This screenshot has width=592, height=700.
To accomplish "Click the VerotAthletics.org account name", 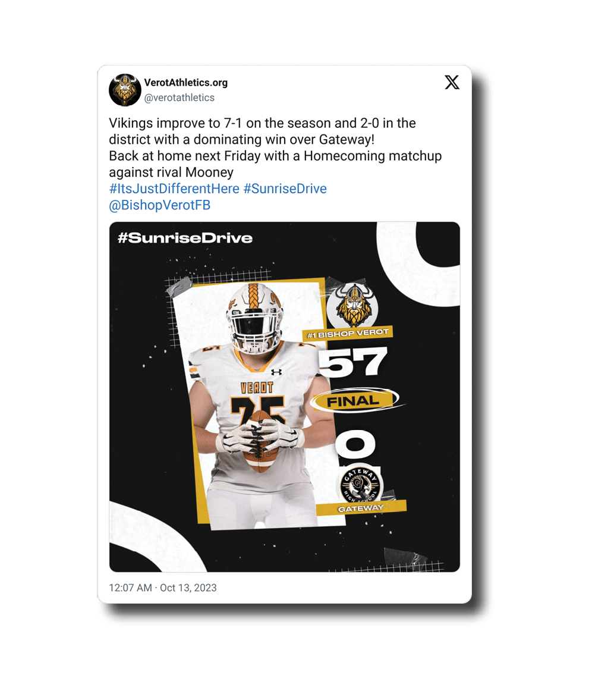I will (x=185, y=83).
